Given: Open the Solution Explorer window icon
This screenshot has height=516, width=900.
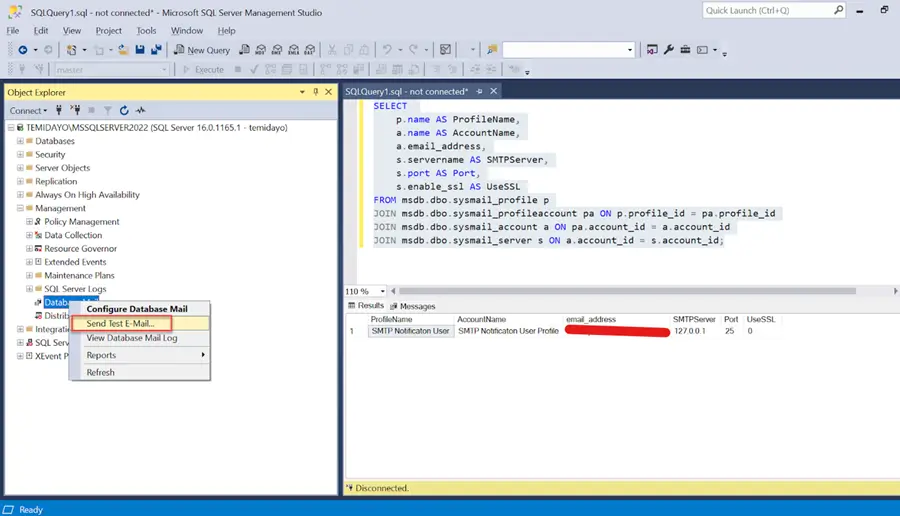Looking at the screenshot, I should 652,50.
